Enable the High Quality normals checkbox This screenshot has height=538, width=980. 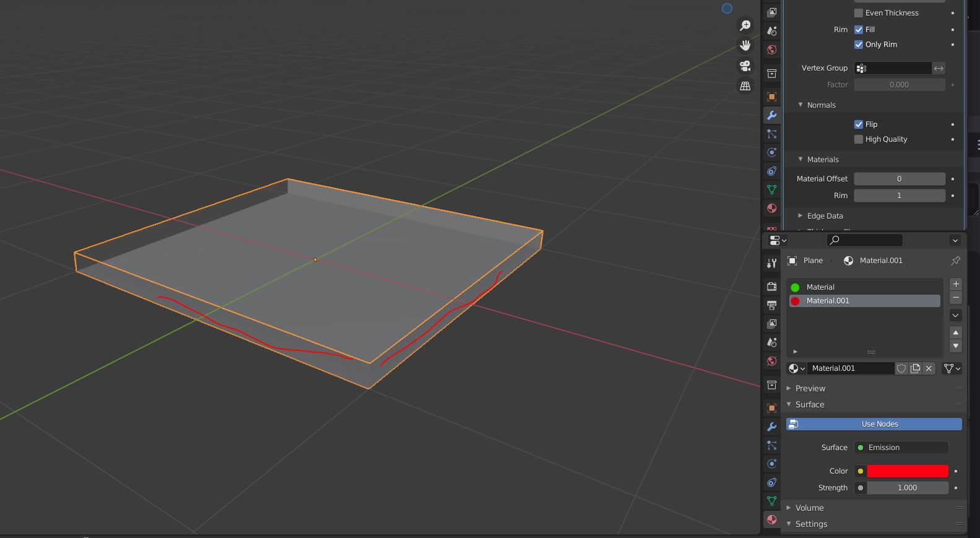859,139
